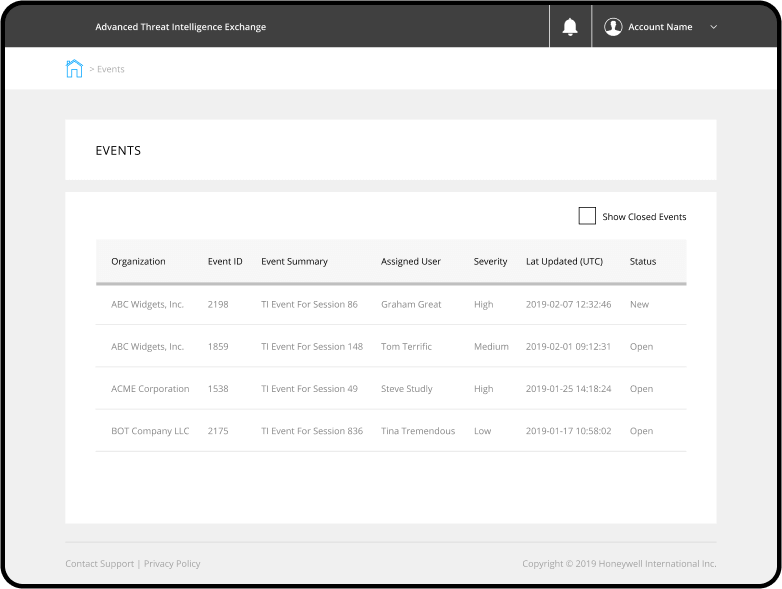Screen dimensions: 782x589
Task: Click Open status for Tom Terrific
Action: click(x=641, y=347)
